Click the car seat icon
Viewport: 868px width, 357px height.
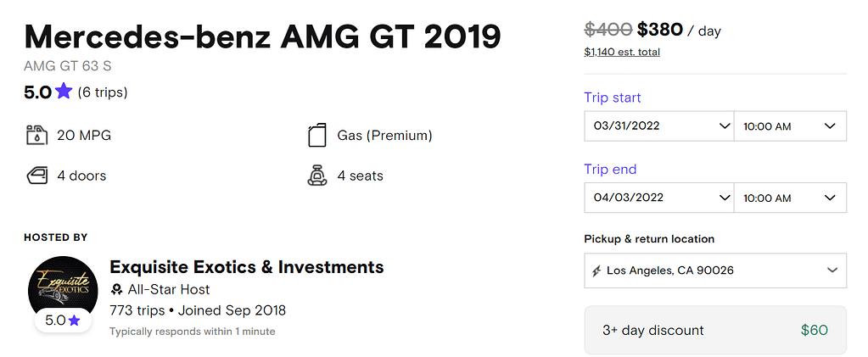click(x=317, y=176)
